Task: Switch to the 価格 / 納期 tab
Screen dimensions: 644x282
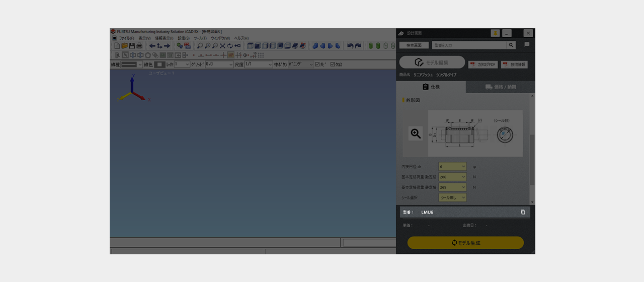Action: (x=500, y=87)
